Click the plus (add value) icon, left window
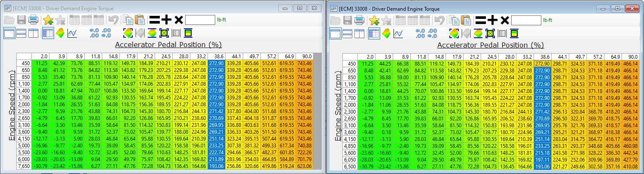Viewport: 644px width, 174px height. [x=166, y=20]
